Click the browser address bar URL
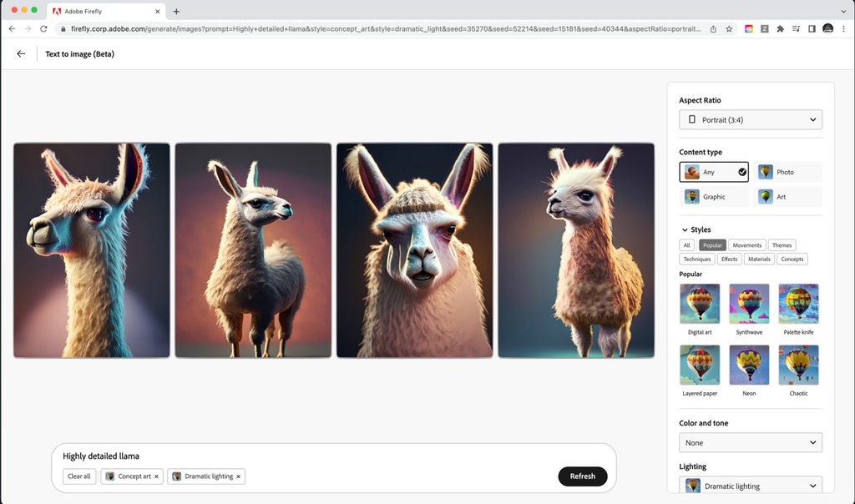The width and height of the screenshot is (855, 504). click(x=386, y=29)
